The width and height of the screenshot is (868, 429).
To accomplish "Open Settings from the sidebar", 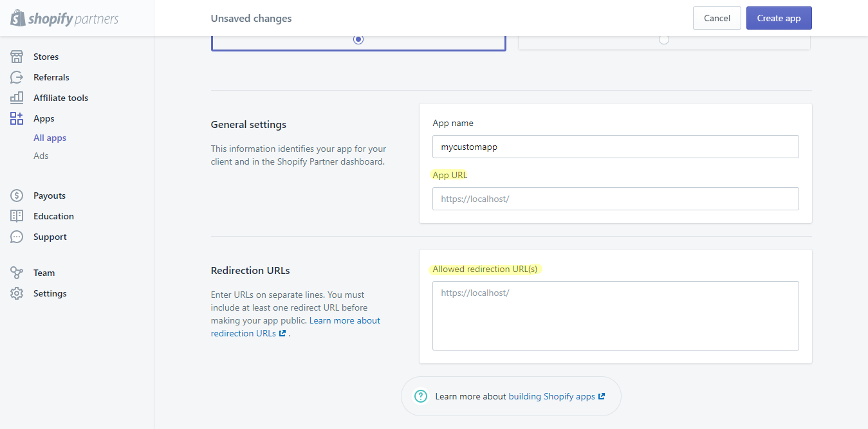I will [50, 293].
